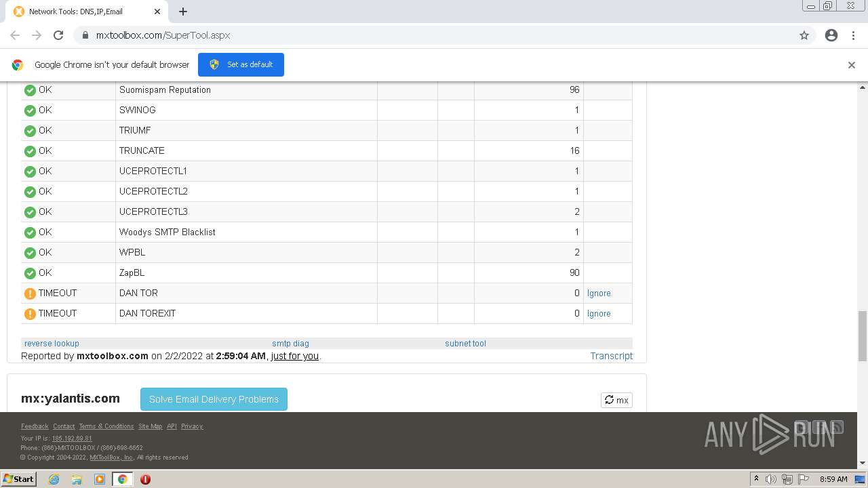This screenshot has width=868, height=488.
Task: View site info via the lock icon
Action: 85,35
